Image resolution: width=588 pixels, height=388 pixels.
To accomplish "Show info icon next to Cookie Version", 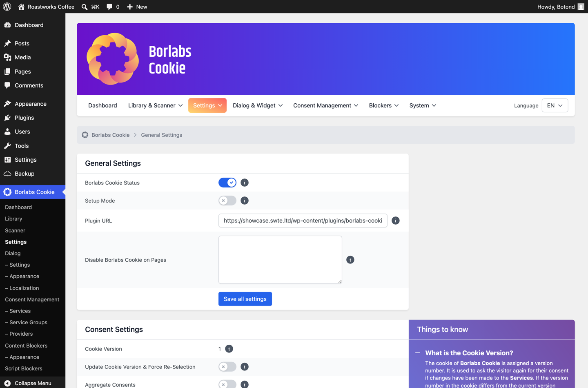I will click(229, 349).
